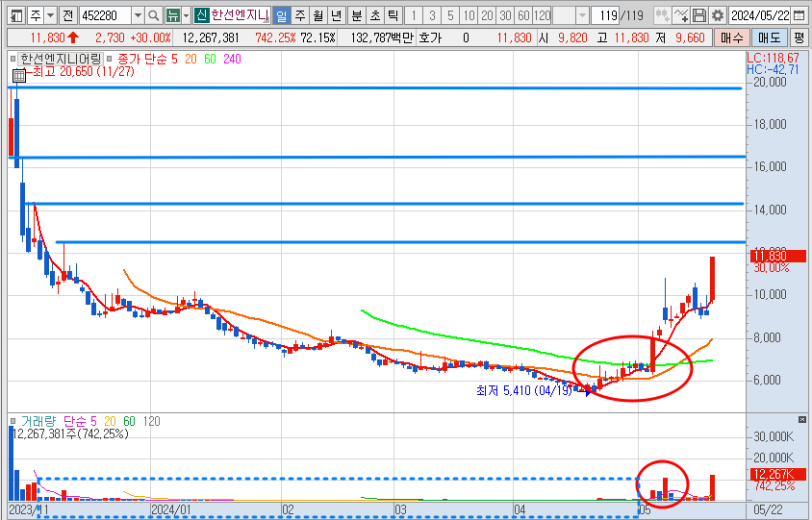Select interval 10 button
Viewport: 812px width, 520px height.
pos(469,15)
